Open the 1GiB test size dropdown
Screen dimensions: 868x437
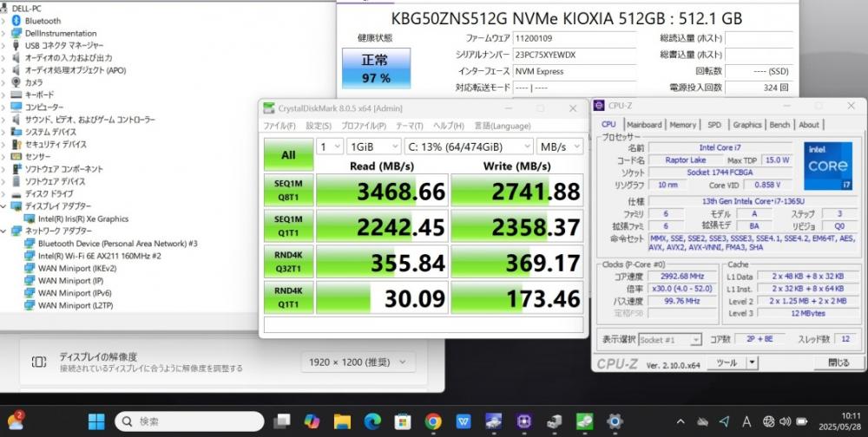pos(373,147)
